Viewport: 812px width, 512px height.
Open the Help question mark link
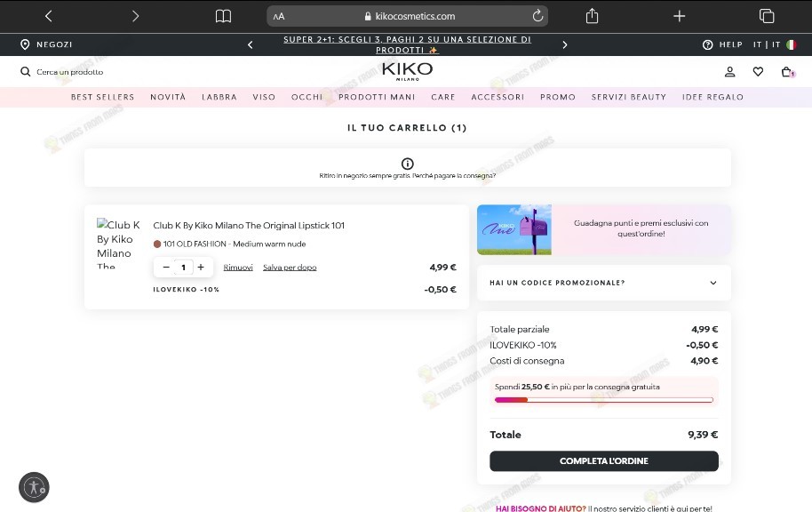(x=722, y=44)
